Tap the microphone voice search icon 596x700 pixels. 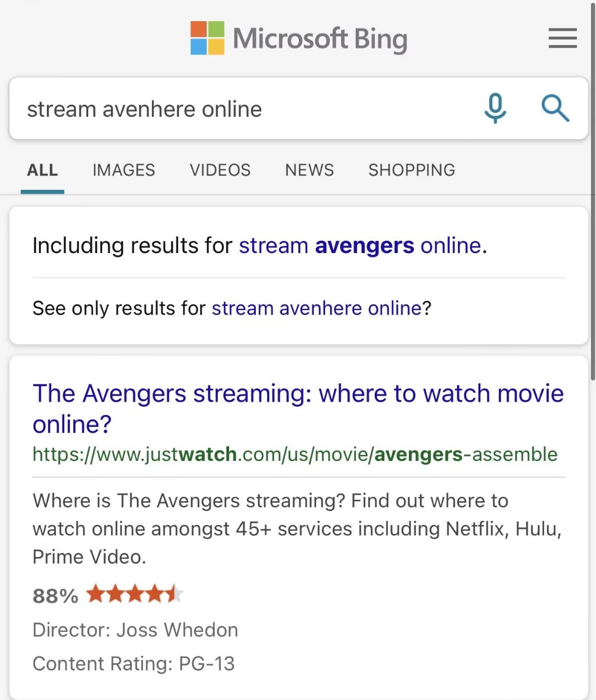coord(495,108)
